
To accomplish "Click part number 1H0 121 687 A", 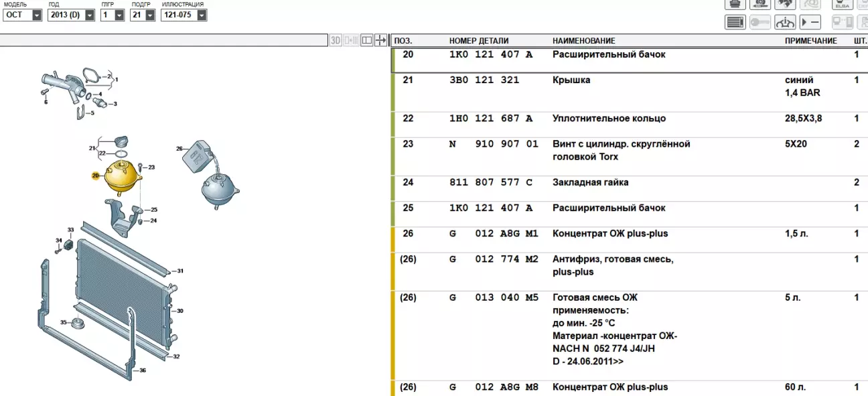I will coord(491,118).
